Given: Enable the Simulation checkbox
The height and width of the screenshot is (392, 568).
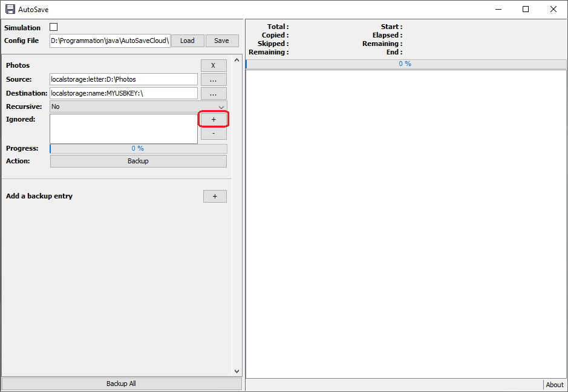Looking at the screenshot, I should pyautogui.click(x=54, y=27).
